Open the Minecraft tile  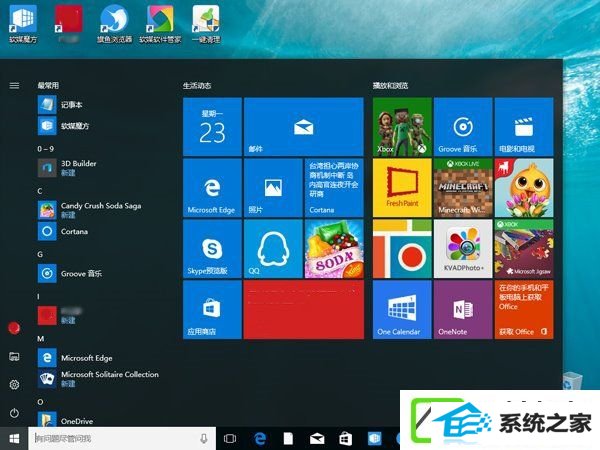pyautogui.click(x=463, y=188)
